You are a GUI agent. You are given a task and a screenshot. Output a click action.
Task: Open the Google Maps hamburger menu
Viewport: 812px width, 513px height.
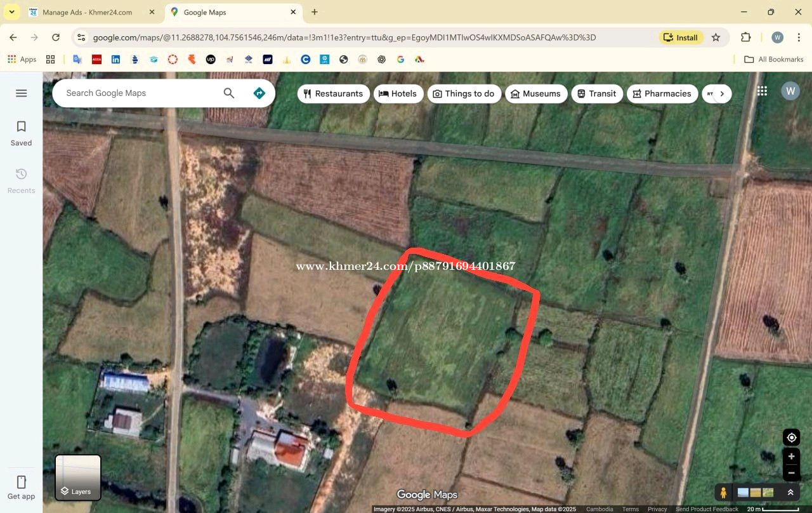coord(21,93)
